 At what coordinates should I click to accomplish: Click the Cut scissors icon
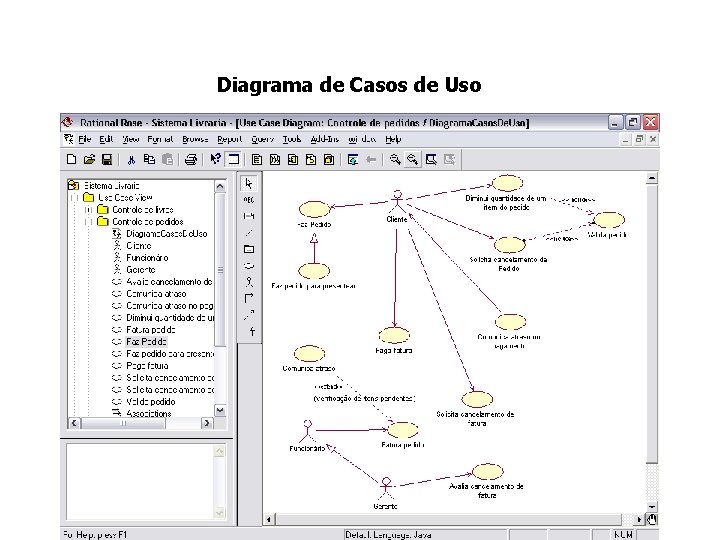point(131,159)
